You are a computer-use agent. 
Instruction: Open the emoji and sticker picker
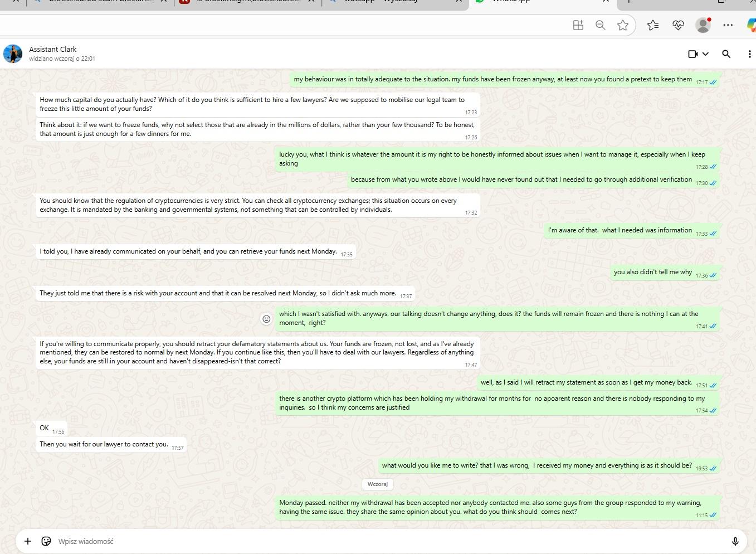point(46,541)
